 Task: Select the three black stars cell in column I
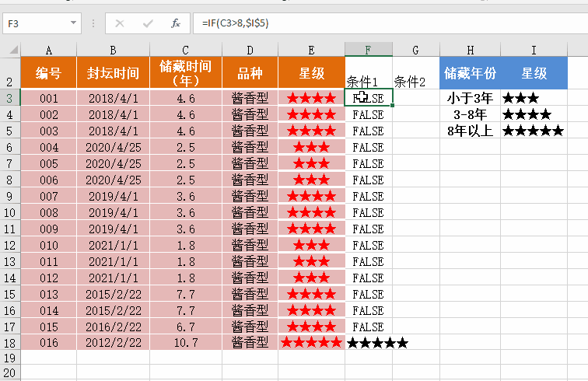coord(534,98)
